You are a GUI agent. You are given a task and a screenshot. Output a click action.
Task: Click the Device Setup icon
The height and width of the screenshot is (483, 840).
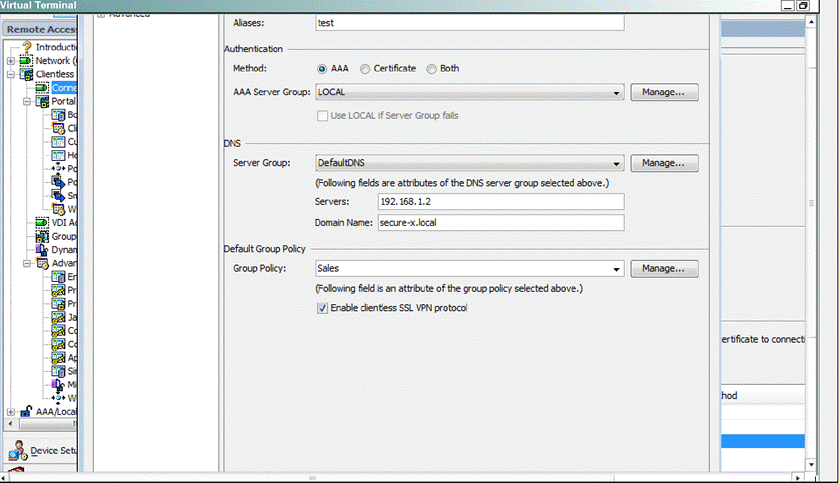(16, 450)
